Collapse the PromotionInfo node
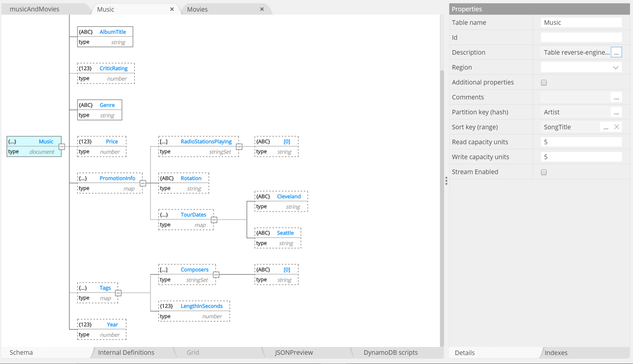Screen dimensions: 633x364 click(x=143, y=183)
